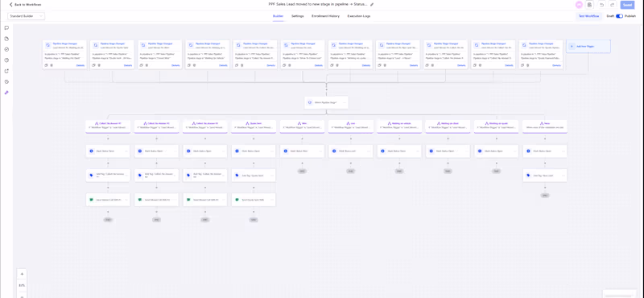Click the END node under 'Add Tag: New Lead'
The height and width of the screenshot is (298, 644).
point(545,195)
